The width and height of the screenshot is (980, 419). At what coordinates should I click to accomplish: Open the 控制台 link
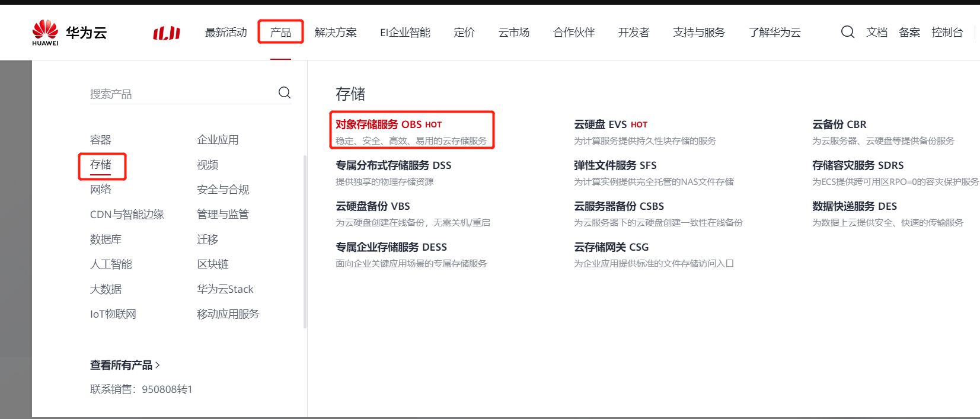pos(947,33)
